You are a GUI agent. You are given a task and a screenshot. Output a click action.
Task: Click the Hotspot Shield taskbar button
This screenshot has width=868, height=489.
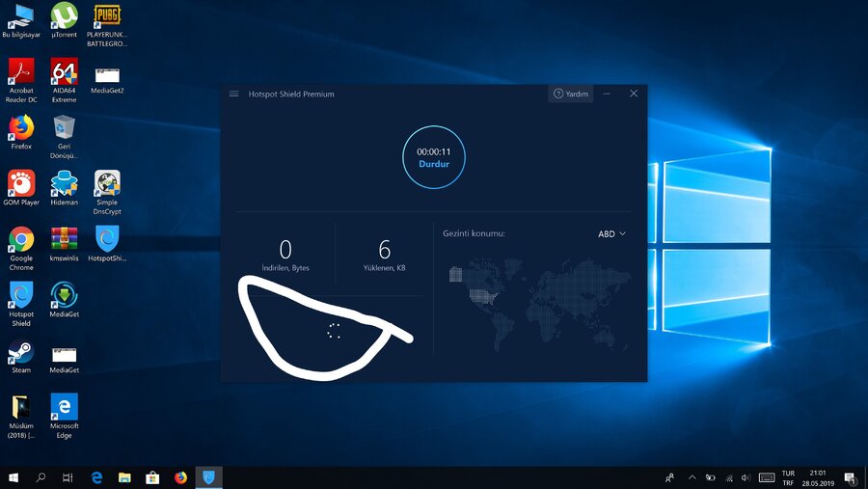[x=208, y=477]
